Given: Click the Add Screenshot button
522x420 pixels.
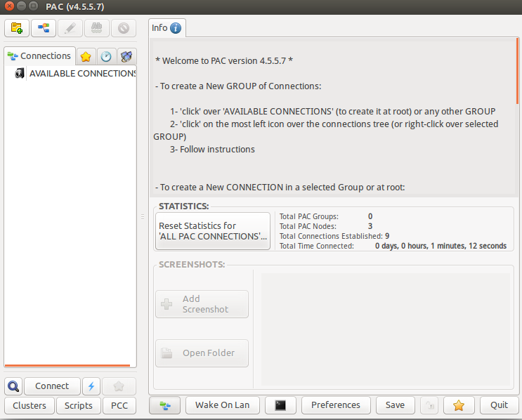Looking at the screenshot, I should pos(202,304).
